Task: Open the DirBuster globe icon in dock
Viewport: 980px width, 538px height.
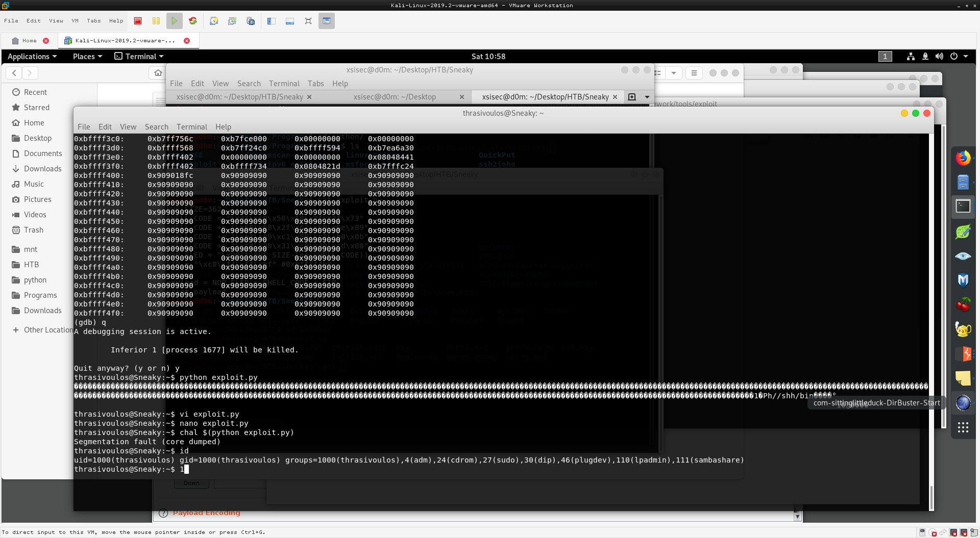Action: pyautogui.click(x=963, y=402)
